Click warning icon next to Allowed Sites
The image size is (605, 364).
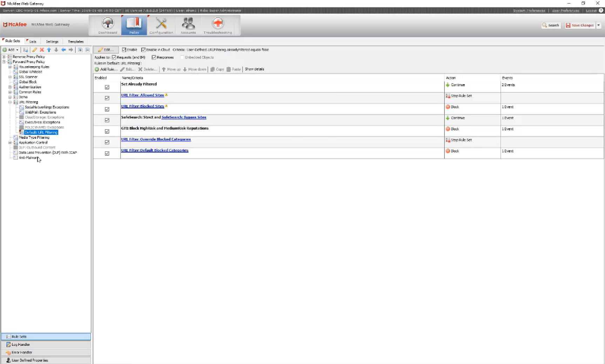(166, 95)
